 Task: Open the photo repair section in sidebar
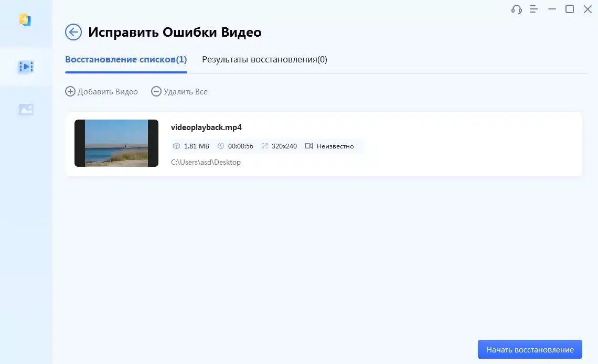(26, 110)
